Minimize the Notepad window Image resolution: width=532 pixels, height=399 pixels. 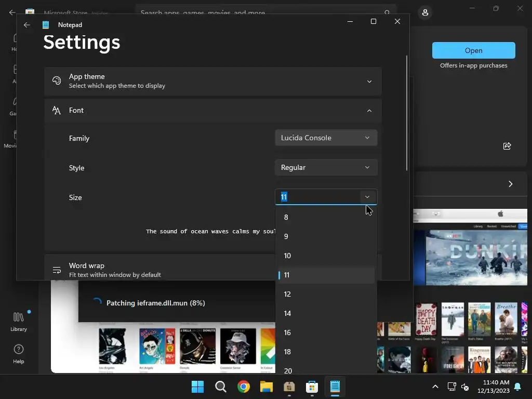coord(350,21)
